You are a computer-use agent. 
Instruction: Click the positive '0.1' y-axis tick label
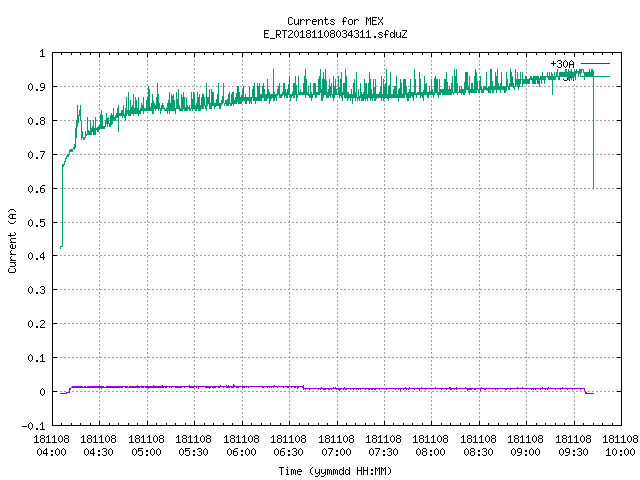(x=37, y=358)
